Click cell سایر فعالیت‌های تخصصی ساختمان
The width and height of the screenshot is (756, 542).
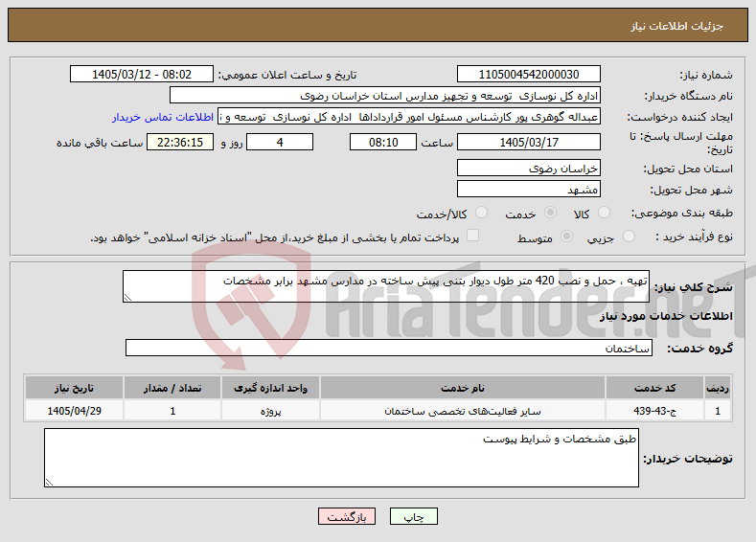(x=463, y=411)
